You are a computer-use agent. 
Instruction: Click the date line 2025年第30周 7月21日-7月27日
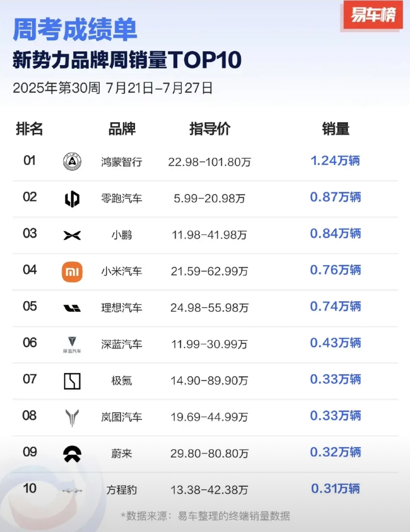113,88
